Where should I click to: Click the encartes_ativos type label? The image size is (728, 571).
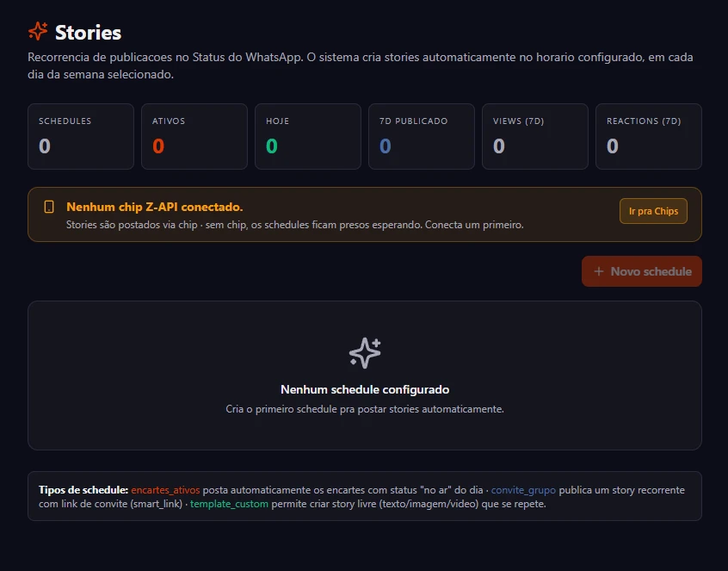click(x=165, y=490)
